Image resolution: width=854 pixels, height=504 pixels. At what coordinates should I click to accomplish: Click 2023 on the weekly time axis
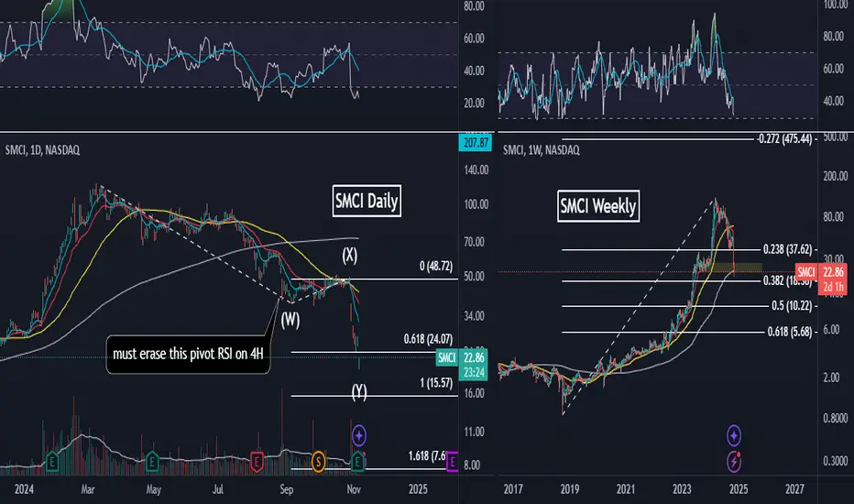pos(682,489)
